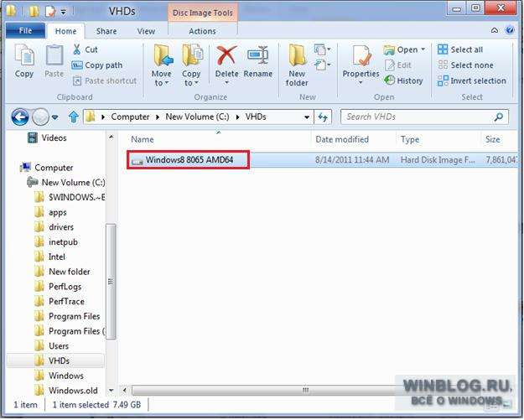Viewport: 524px width, 420px height.
Task: Switch to the Share ribbon tab
Action: click(x=106, y=31)
